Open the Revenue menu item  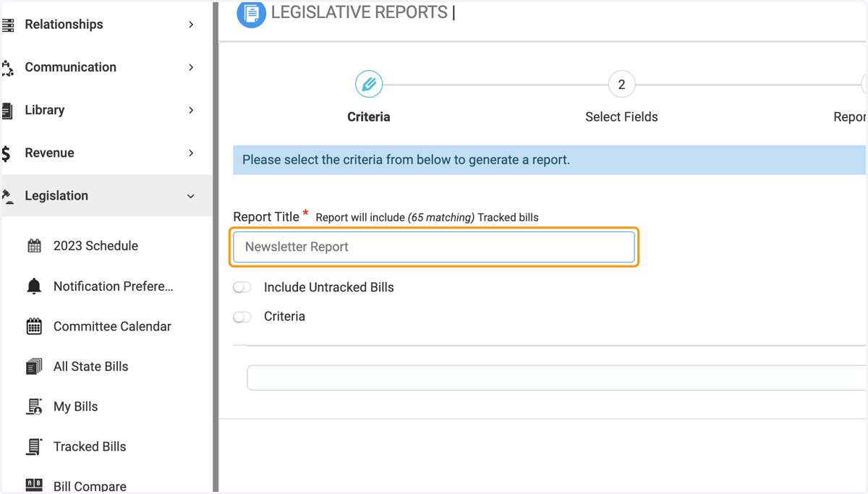point(106,153)
